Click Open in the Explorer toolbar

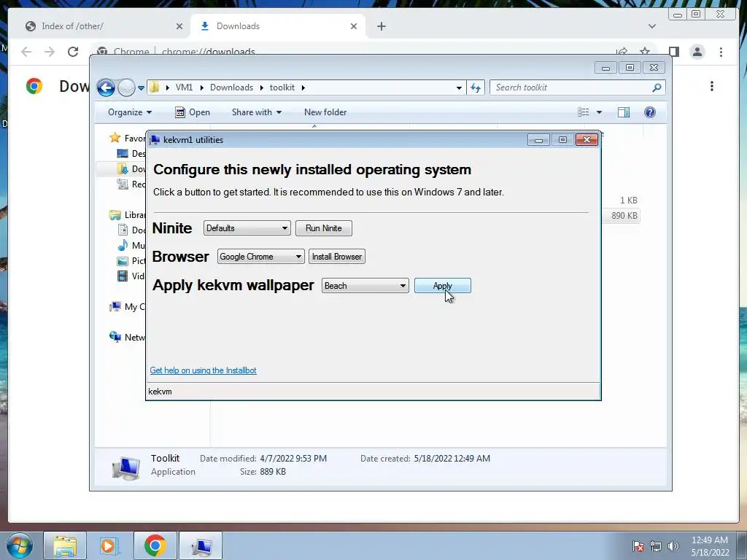[x=193, y=112]
